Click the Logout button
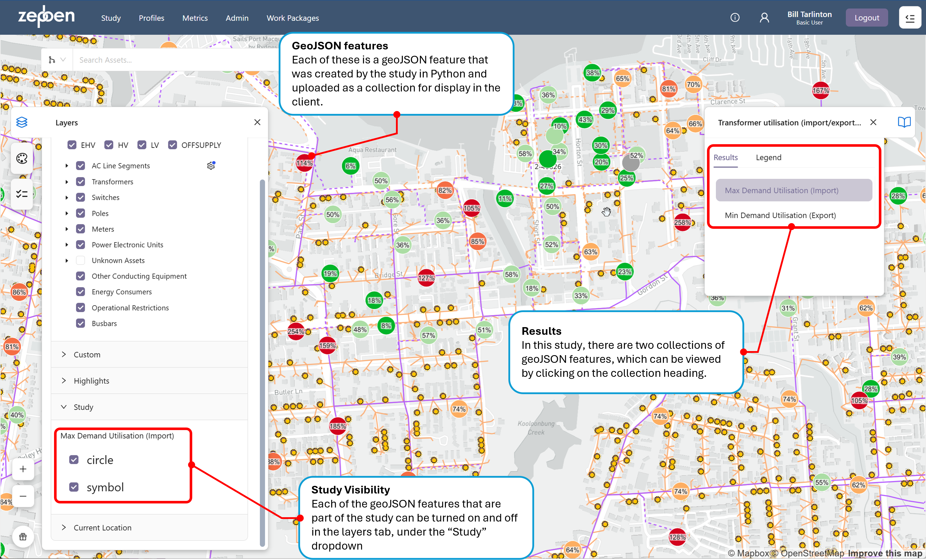 pyautogui.click(x=867, y=18)
